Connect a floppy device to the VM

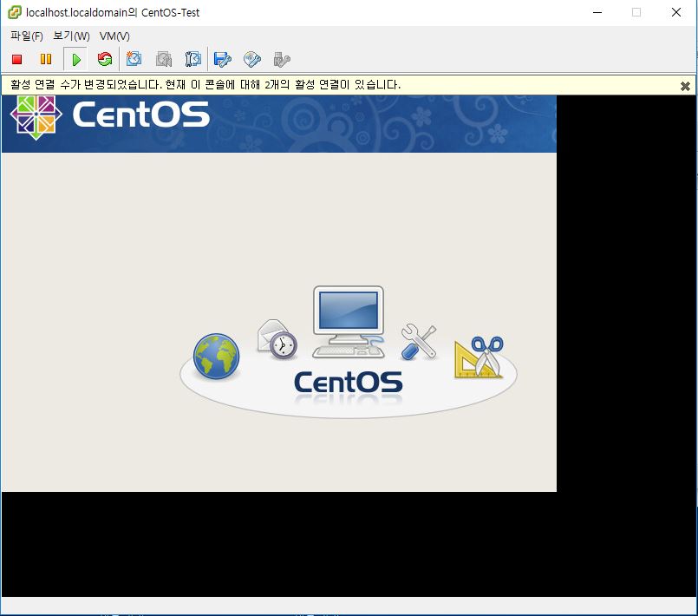223,59
